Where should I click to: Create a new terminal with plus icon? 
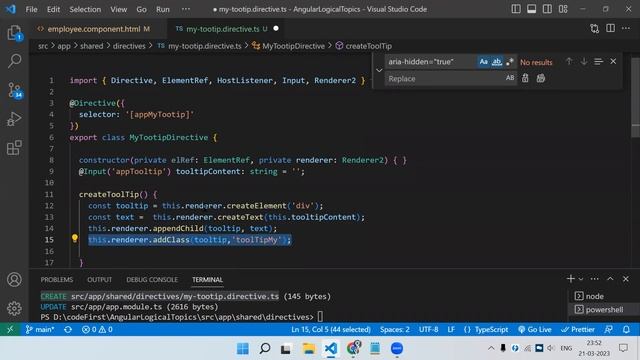coord(570,279)
